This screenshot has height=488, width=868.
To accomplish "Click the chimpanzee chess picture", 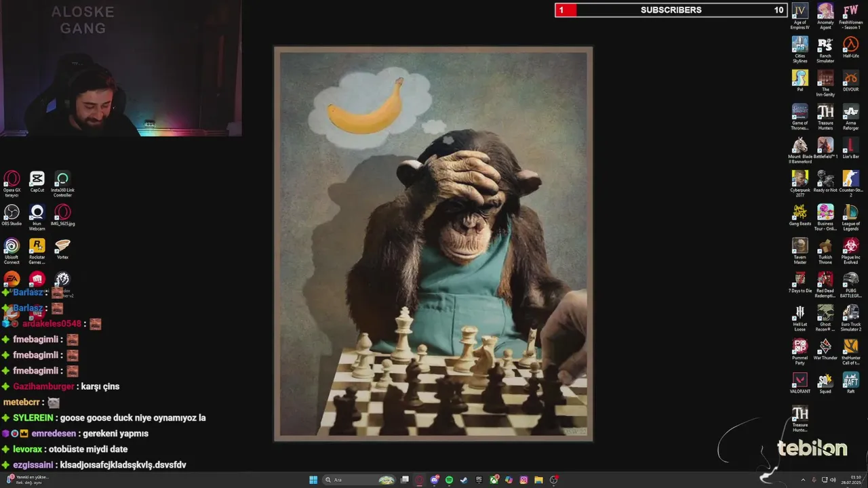I will click(433, 244).
